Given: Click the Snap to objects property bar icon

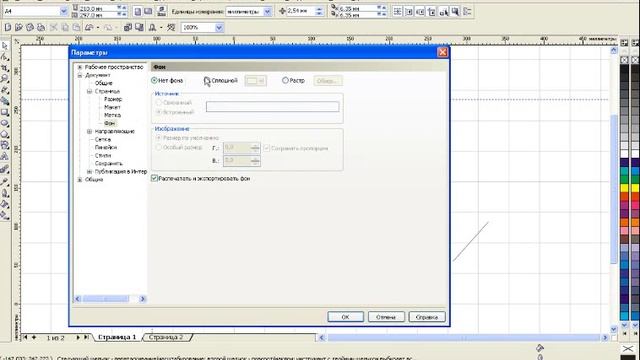Looking at the screenshot, I should tap(420, 11).
